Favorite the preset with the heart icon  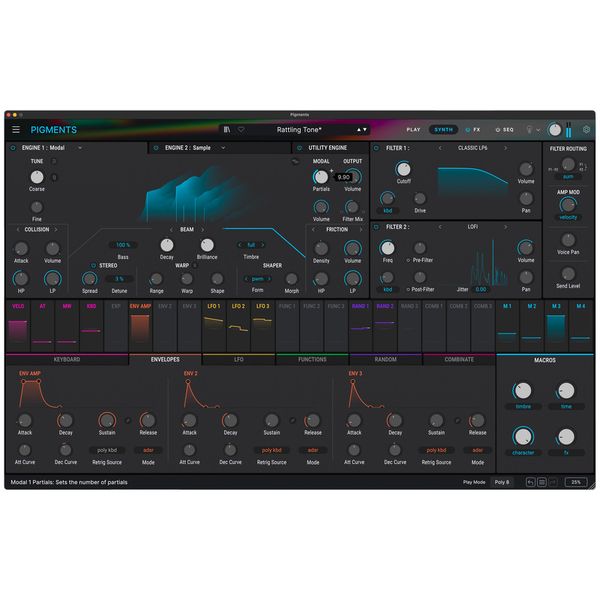coord(240,130)
